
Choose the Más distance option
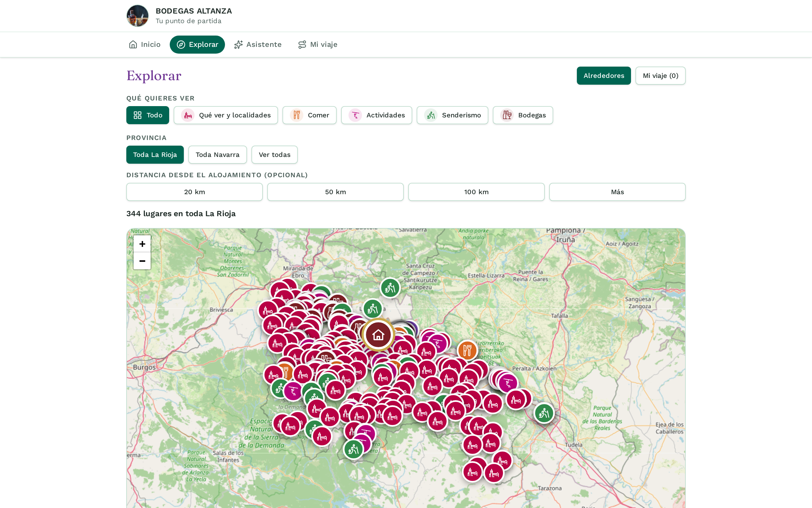(x=617, y=192)
